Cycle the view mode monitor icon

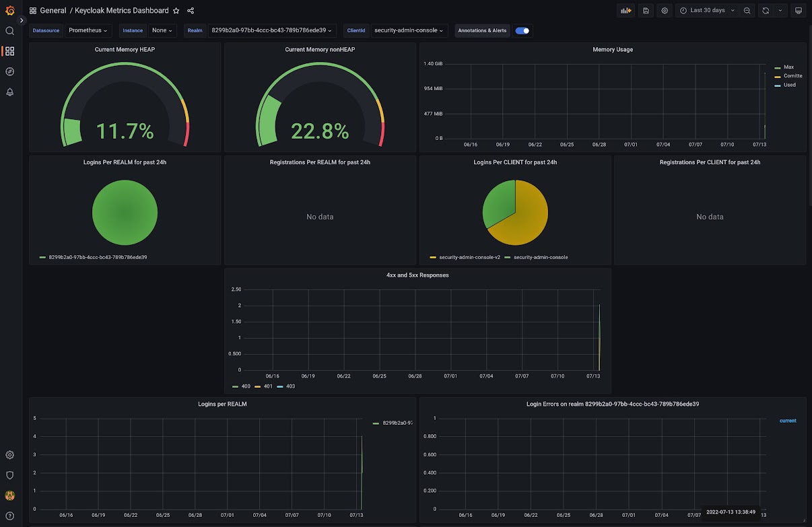point(799,11)
